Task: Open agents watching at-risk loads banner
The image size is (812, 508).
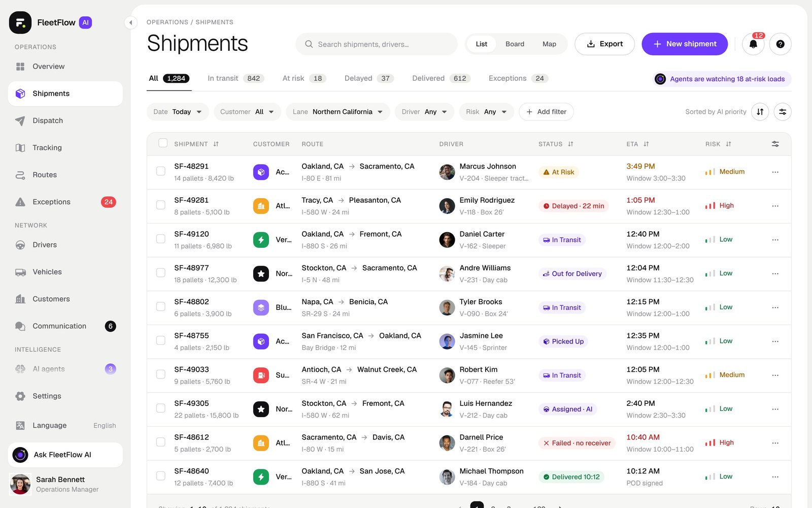Action: [722, 79]
